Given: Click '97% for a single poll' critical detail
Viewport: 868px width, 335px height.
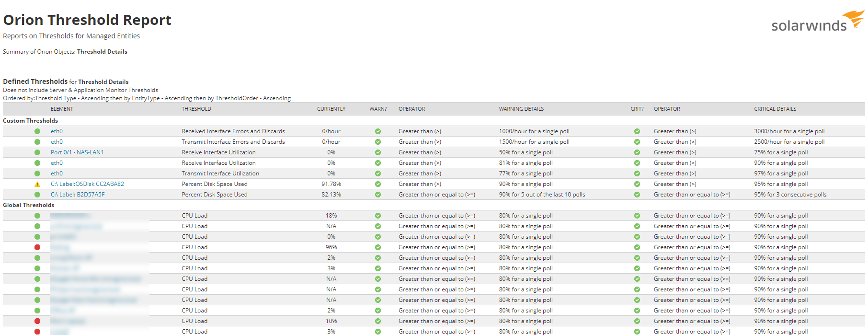Looking at the screenshot, I should (781, 173).
